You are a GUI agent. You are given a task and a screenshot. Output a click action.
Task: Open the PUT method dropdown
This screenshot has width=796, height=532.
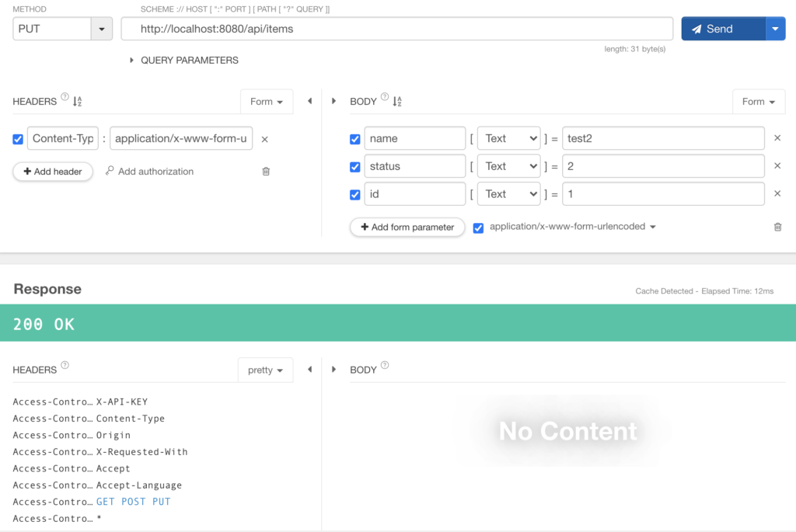(x=102, y=30)
